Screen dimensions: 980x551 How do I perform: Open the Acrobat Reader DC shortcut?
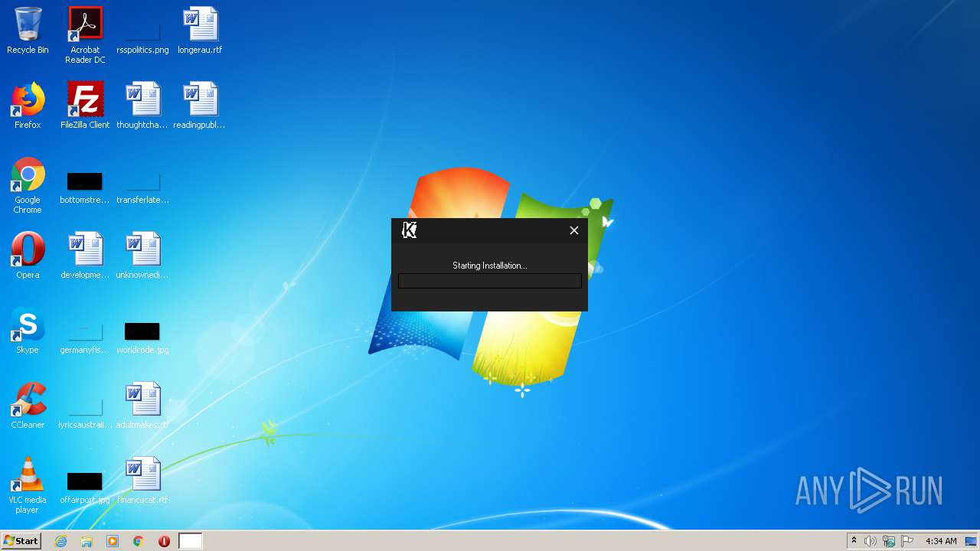click(x=85, y=35)
